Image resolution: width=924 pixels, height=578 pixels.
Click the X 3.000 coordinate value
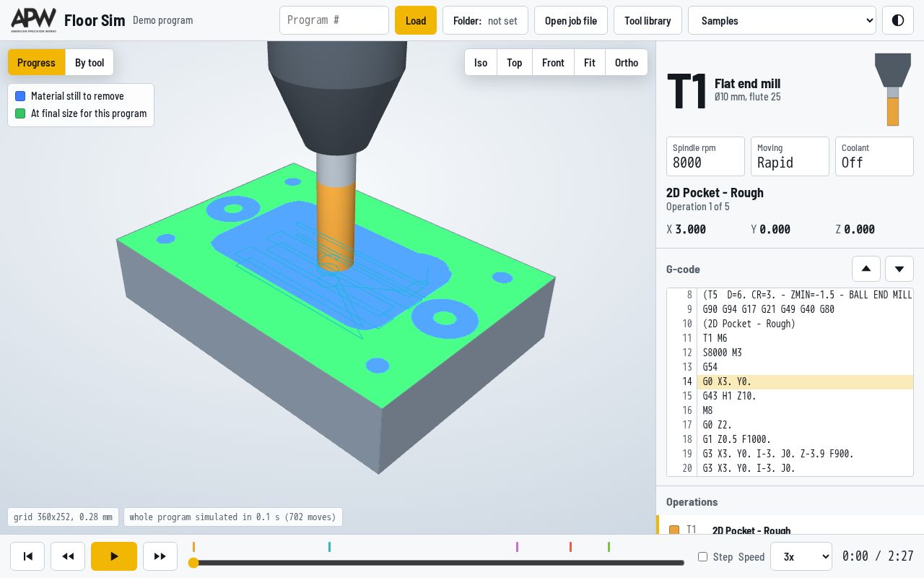click(691, 229)
